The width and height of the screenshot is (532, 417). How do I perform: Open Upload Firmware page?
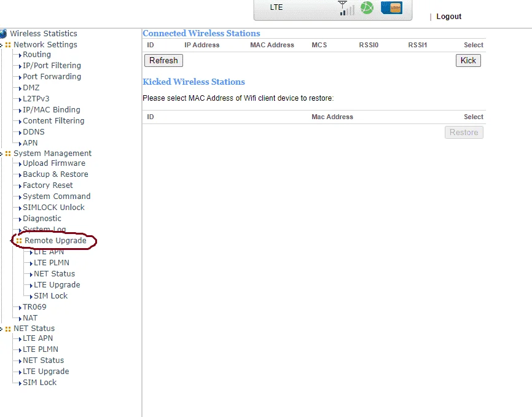tap(54, 163)
